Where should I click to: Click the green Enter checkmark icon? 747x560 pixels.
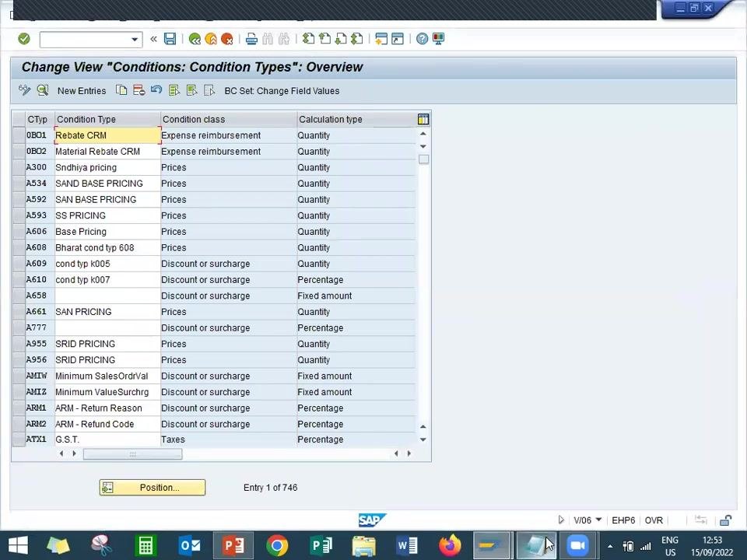click(x=24, y=39)
